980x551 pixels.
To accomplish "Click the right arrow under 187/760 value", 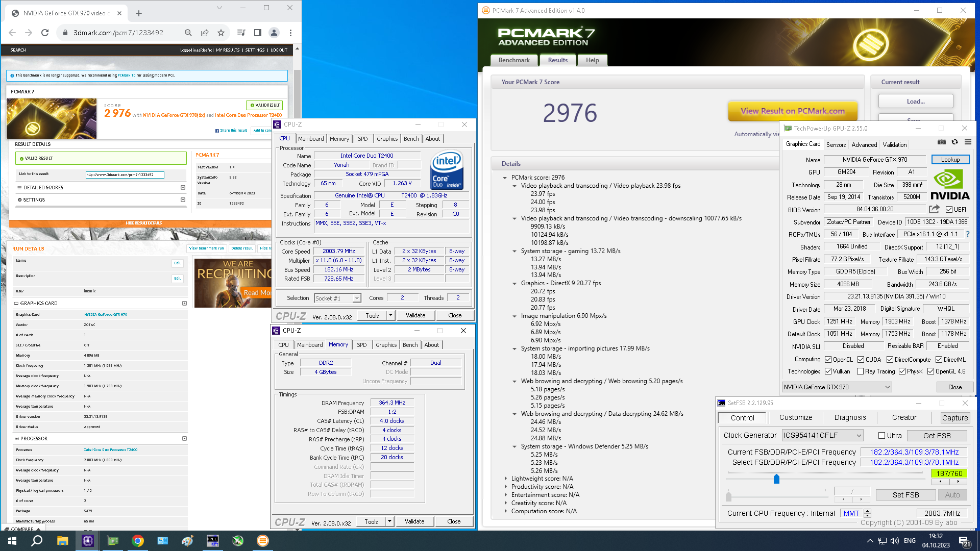I will 958,482.
